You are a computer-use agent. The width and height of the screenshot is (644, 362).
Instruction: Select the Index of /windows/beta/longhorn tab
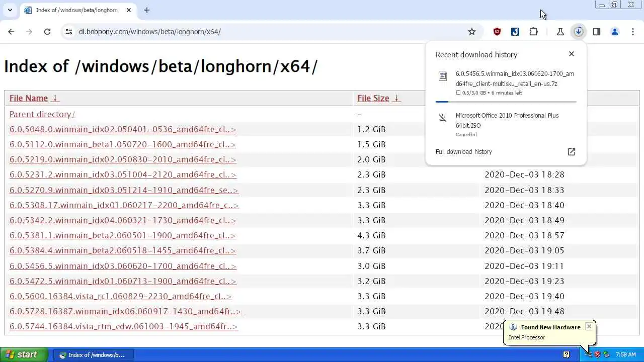tap(77, 10)
